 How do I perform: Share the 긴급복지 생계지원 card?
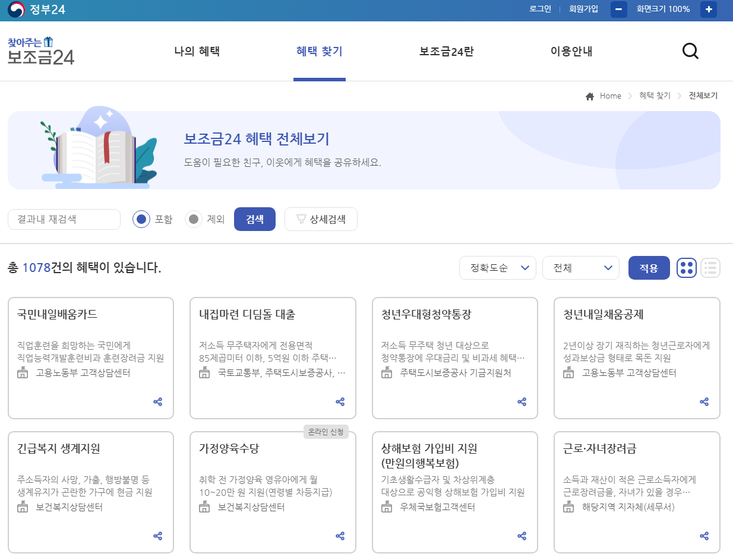tap(158, 536)
